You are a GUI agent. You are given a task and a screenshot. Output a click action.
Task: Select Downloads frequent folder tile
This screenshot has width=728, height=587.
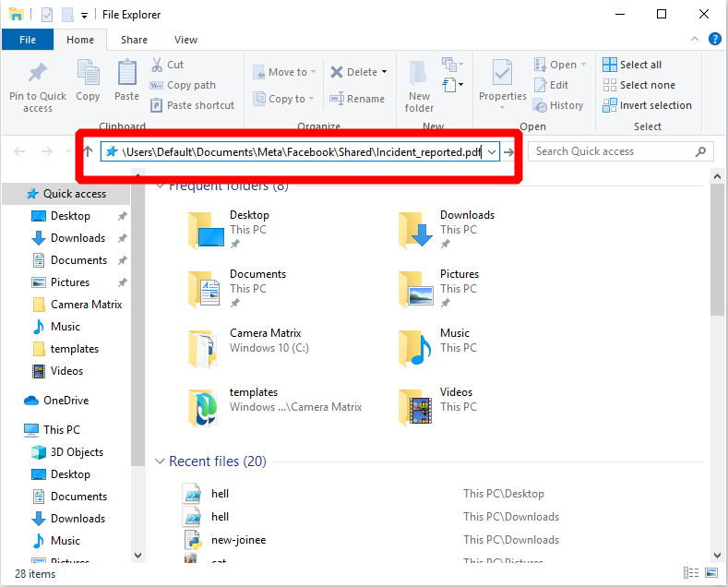pyautogui.click(x=447, y=230)
